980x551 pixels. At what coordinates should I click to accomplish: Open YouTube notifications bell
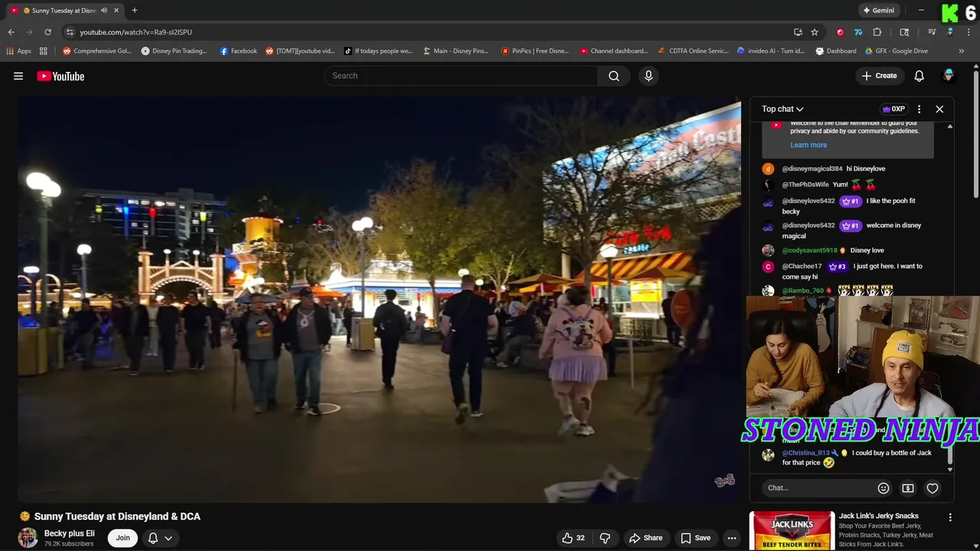[x=919, y=76]
